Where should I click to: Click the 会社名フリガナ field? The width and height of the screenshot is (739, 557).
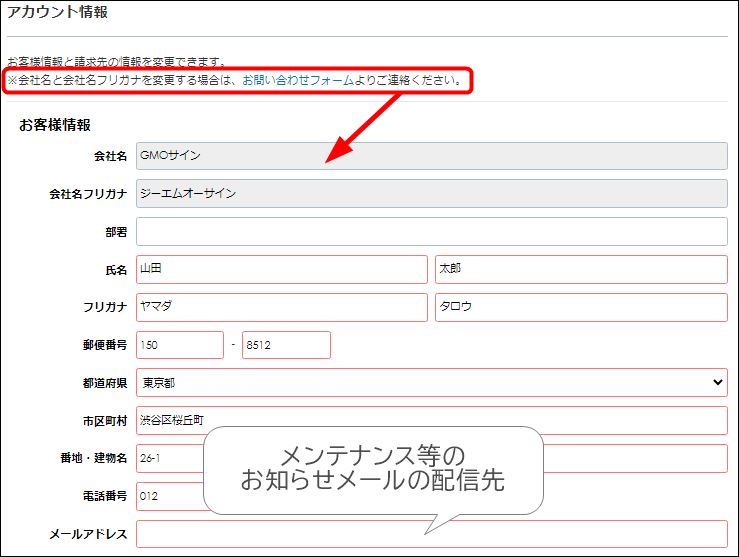(431, 194)
